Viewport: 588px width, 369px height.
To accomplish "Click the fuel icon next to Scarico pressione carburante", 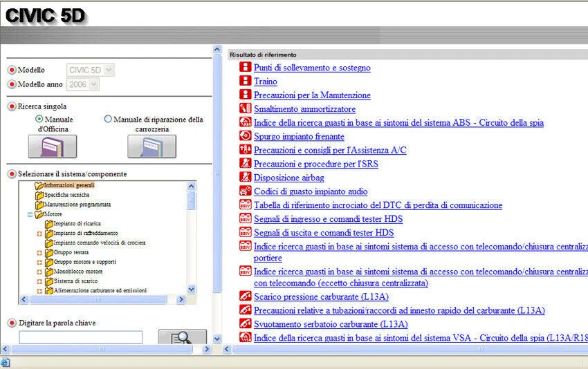I will coord(246,296).
